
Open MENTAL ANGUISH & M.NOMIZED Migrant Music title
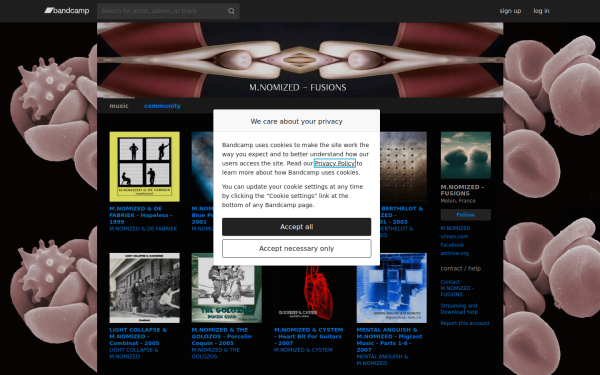389,340
